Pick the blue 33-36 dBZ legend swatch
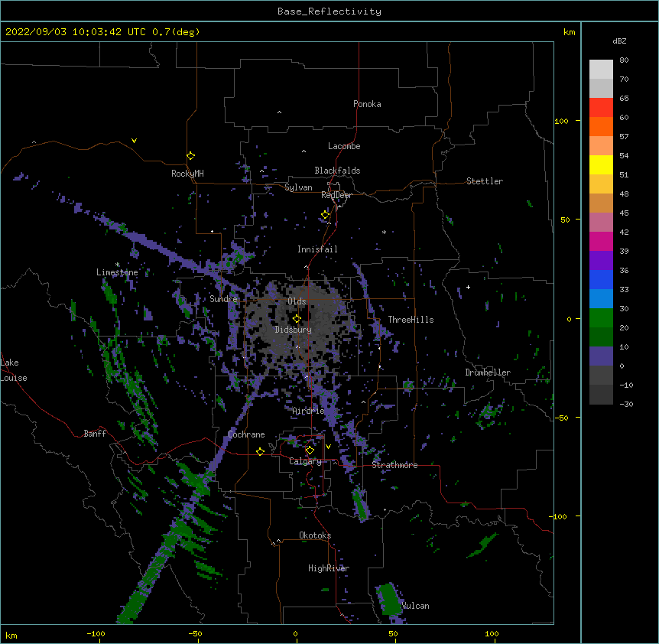This screenshot has height=644, width=659. click(x=601, y=279)
